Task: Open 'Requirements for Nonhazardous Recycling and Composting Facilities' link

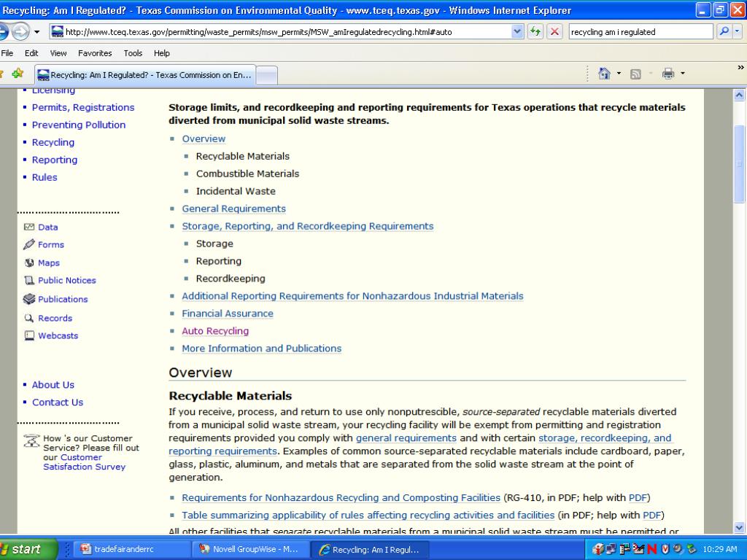Action: [x=341, y=497]
